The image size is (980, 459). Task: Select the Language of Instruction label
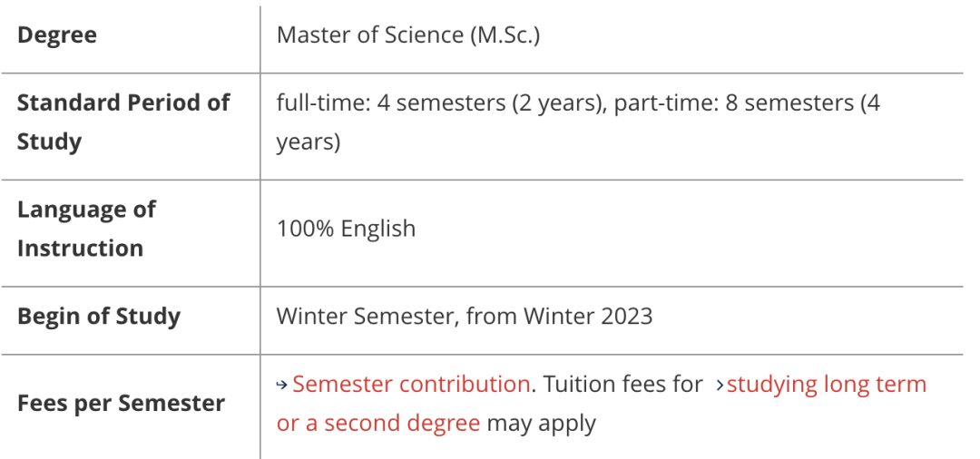(86, 229)
